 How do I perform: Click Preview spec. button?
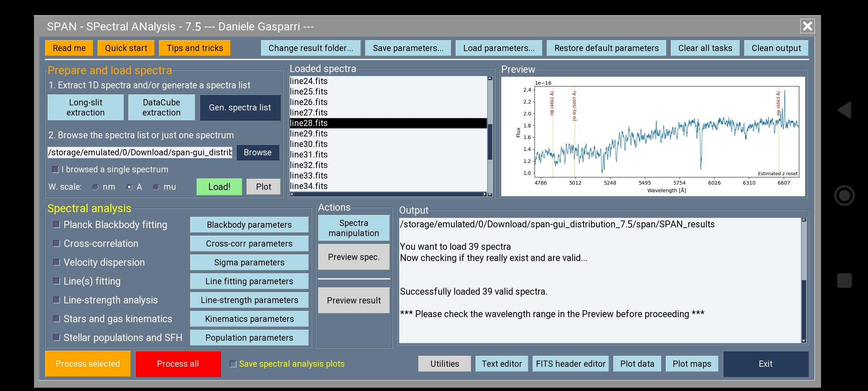tap(354, 257)
